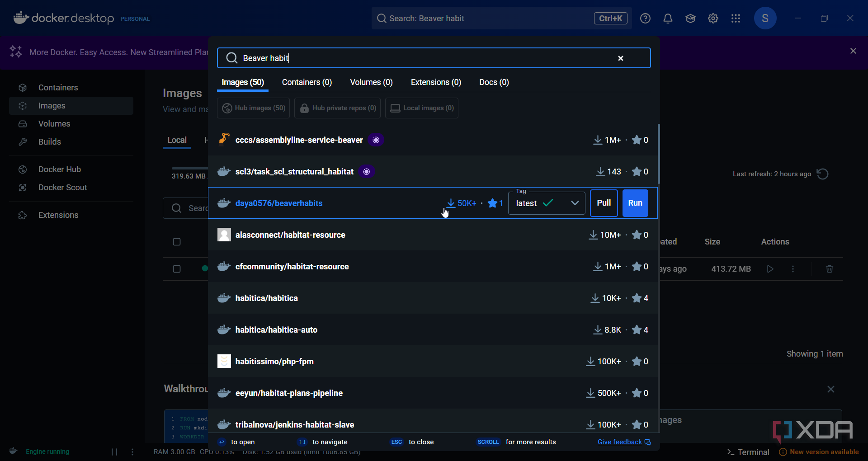
Task: Open Extensions in the sidebar
Action: [x=71, y=215]
